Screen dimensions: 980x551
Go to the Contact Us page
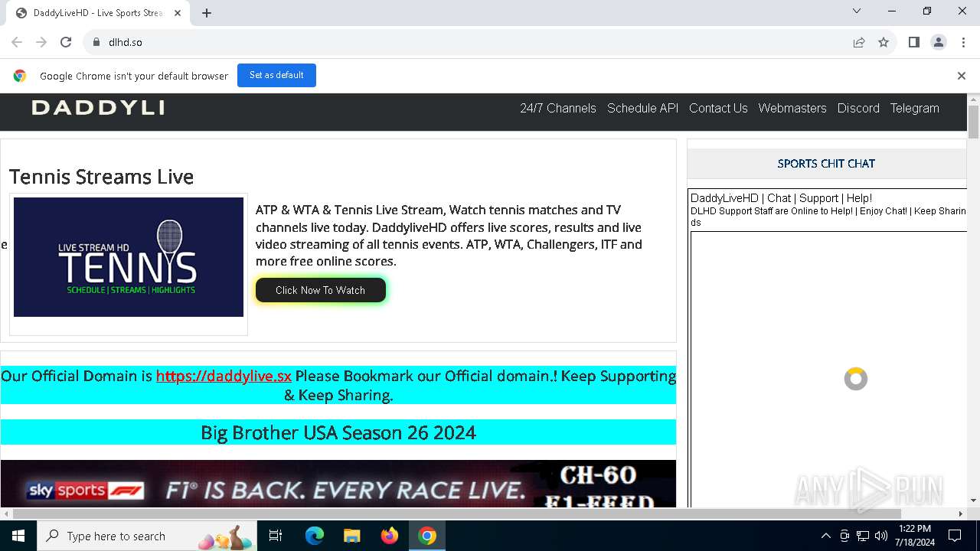point(718,108)
